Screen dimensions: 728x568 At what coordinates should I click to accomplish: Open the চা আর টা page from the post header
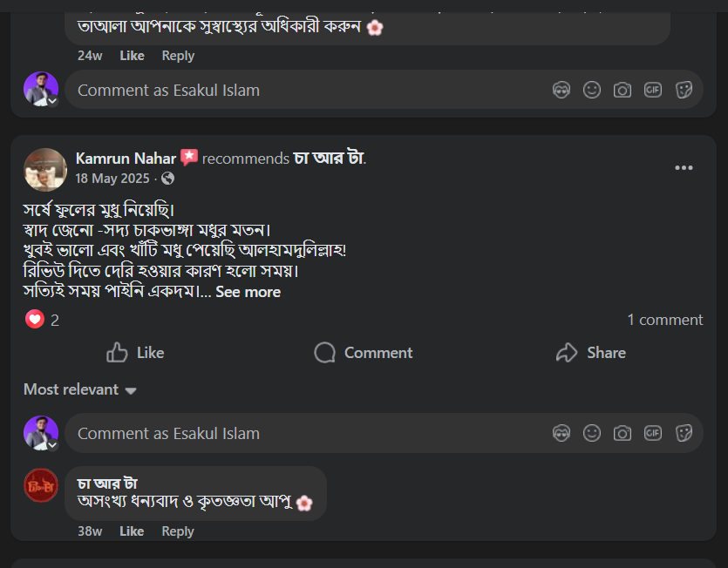327,159
